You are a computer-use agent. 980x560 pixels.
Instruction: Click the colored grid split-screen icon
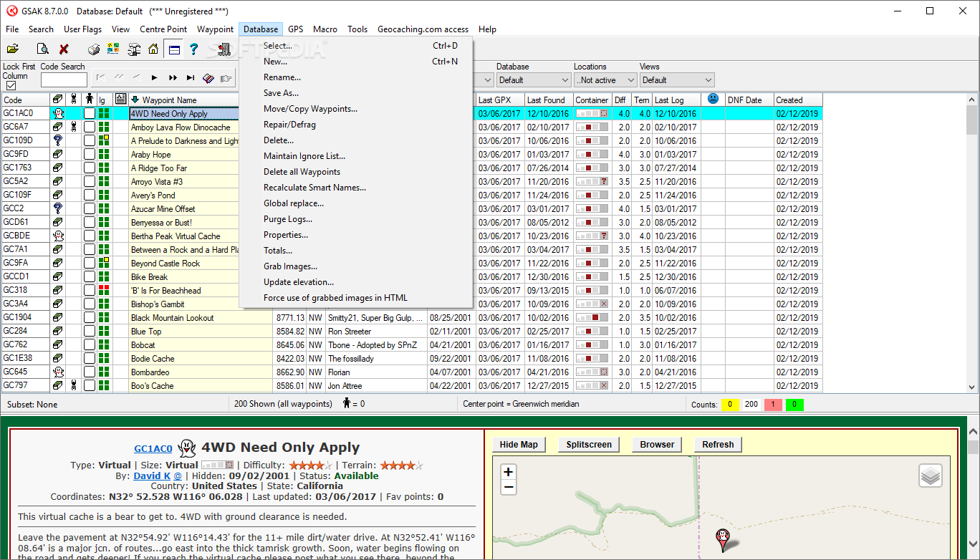pos(113,49)
